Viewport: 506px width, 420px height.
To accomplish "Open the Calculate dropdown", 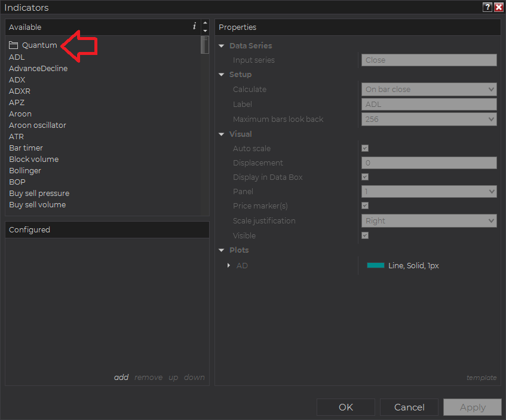I will [x=429, y=89].
